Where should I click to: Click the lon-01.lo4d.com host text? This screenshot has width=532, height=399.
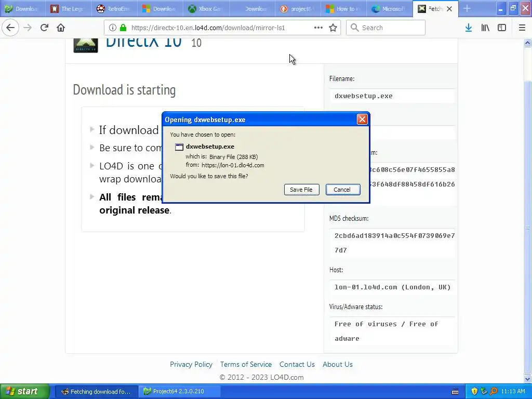click(393, 287)
